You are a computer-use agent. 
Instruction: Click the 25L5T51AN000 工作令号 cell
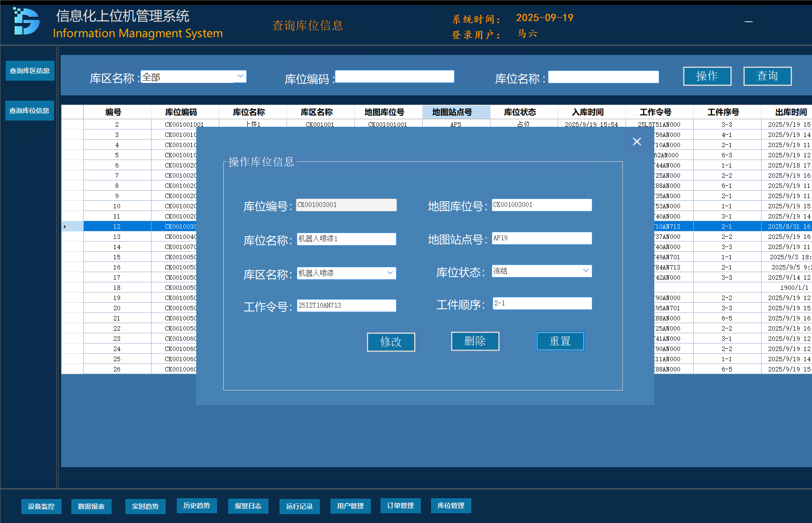coord(659,125)
